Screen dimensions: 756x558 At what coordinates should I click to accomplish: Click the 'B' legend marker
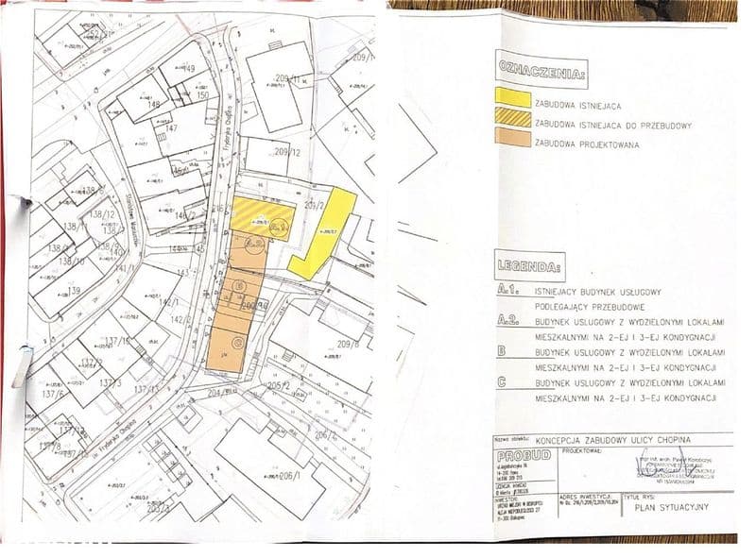[502, 351]
